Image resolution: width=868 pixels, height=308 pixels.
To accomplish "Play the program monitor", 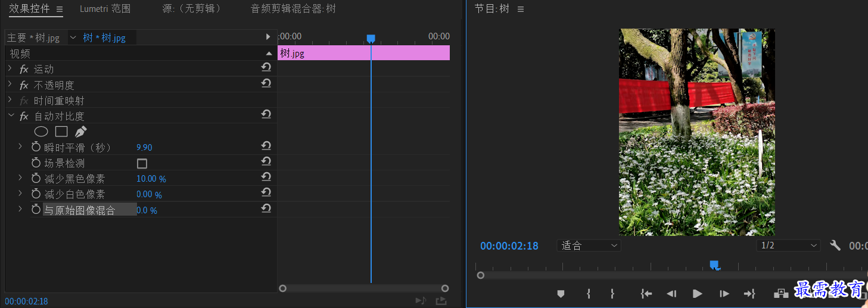I will [x=697, y=294].
